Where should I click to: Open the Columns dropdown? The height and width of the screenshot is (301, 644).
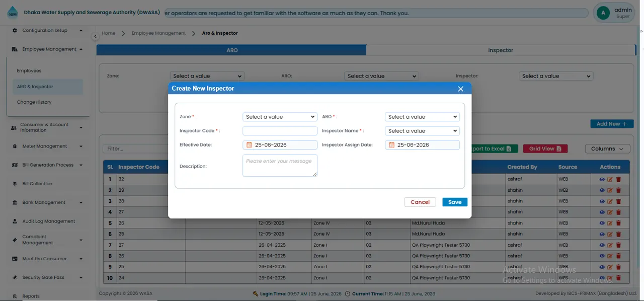pyautogui.click(x=607, y=148)
